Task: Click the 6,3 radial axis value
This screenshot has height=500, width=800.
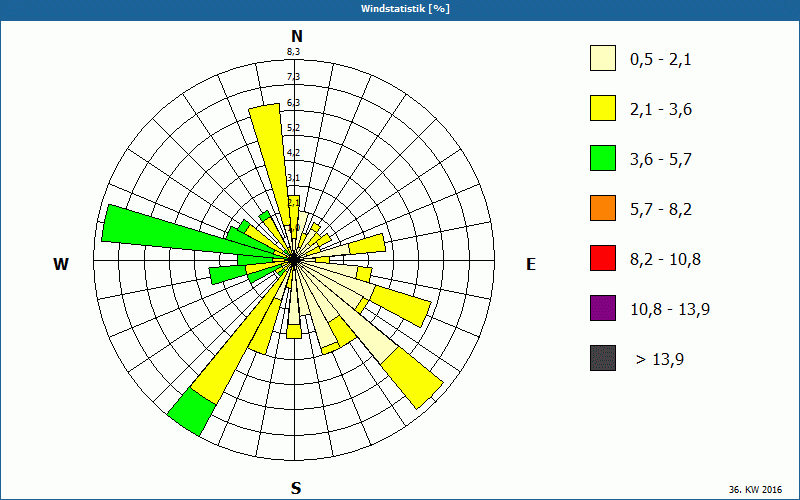Action: pos(293,103)
